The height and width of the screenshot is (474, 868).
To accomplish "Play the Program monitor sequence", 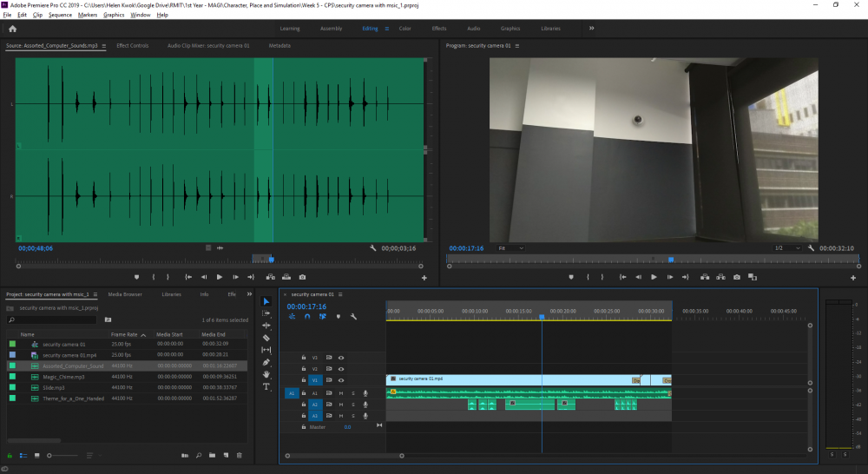I will (x=654, y=277).
